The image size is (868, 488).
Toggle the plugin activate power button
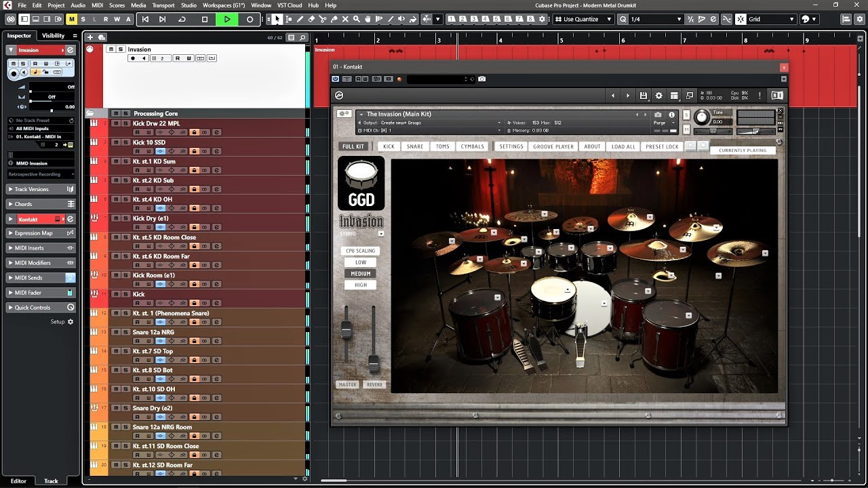[336, 79]
